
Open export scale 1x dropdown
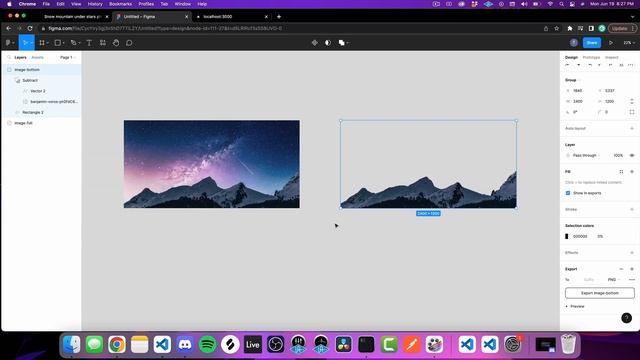pyautogui.click(x=567, y=280)
